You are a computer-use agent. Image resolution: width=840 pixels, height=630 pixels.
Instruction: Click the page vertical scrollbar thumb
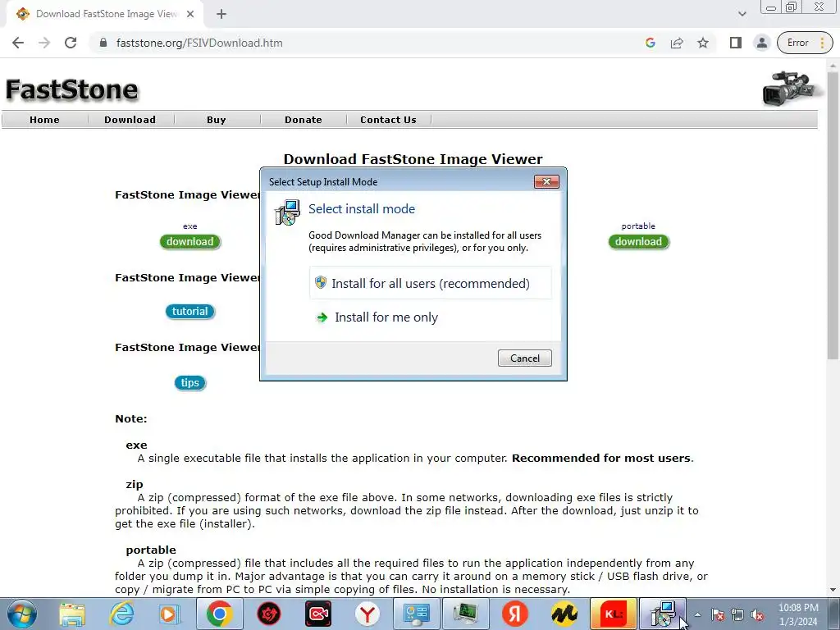tap(833, 214)
